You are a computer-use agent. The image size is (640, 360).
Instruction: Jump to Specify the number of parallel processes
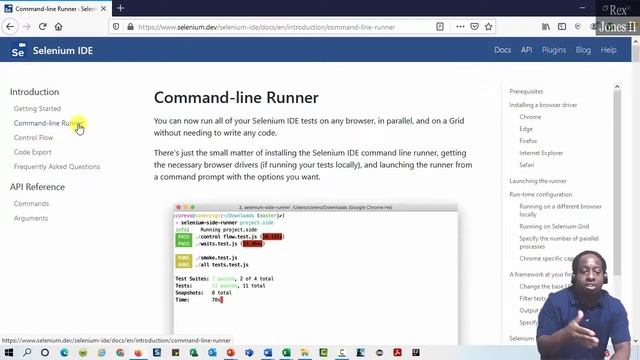[x=559, y=242]
